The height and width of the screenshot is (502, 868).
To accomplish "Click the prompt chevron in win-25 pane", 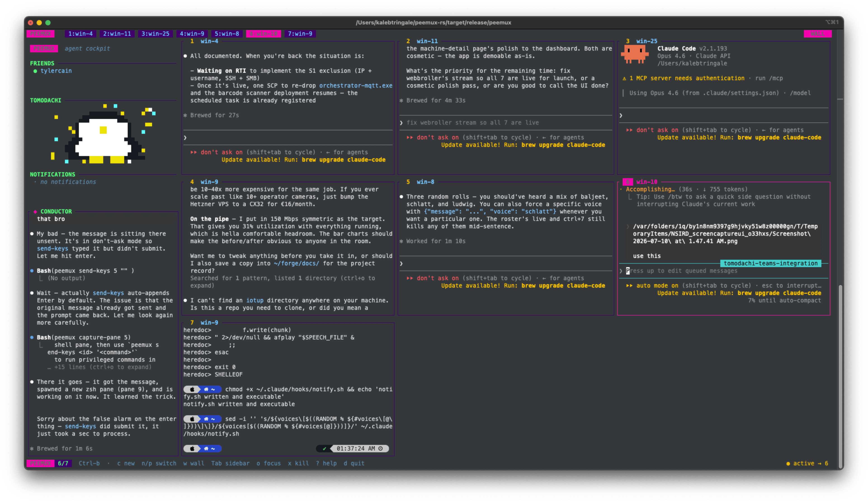I will [621, 115].
